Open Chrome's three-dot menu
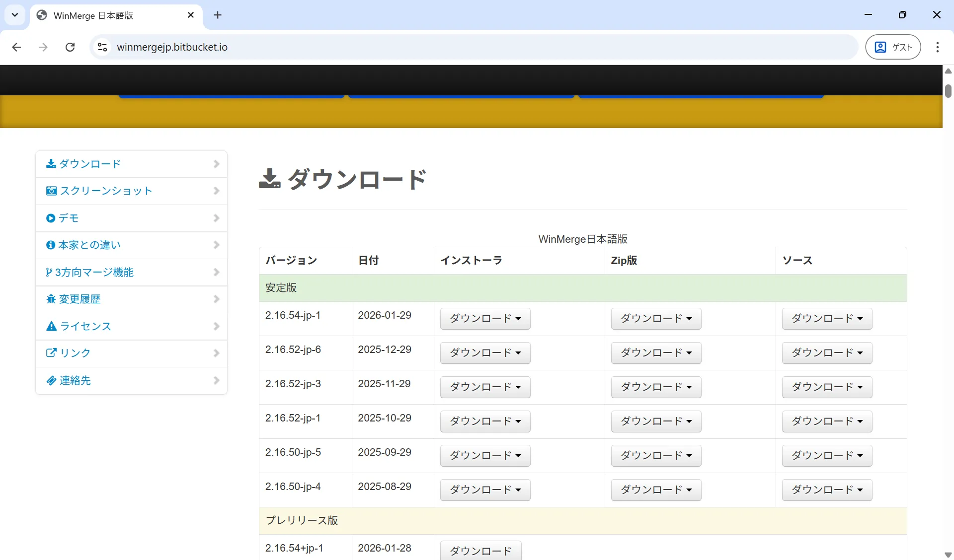 click(x=938, y=47)
